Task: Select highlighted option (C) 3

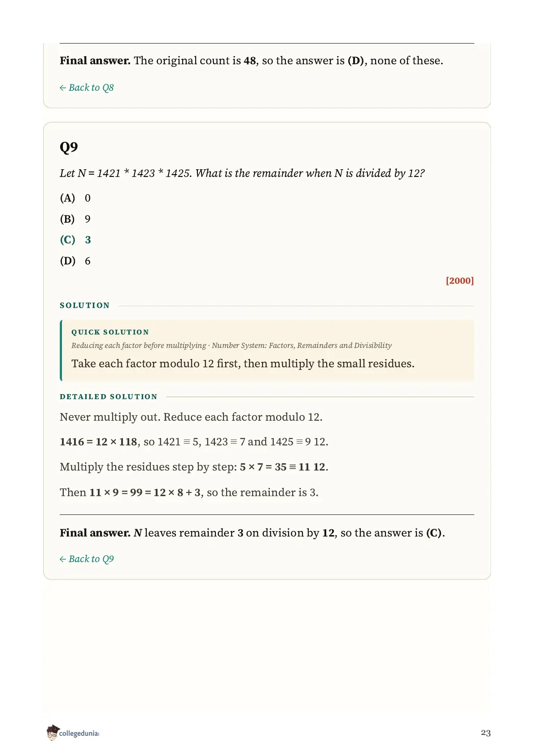Action: [x=75, y=240]
